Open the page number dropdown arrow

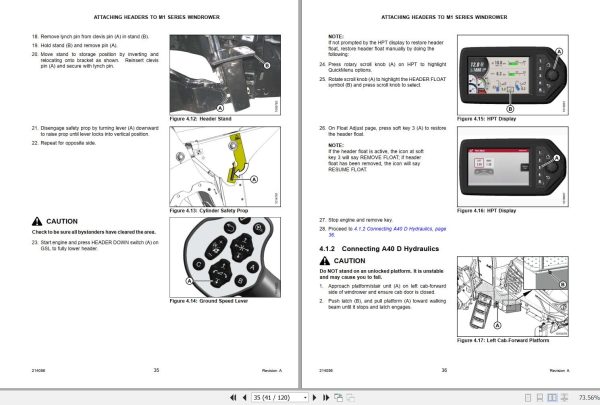click(305, 398)
